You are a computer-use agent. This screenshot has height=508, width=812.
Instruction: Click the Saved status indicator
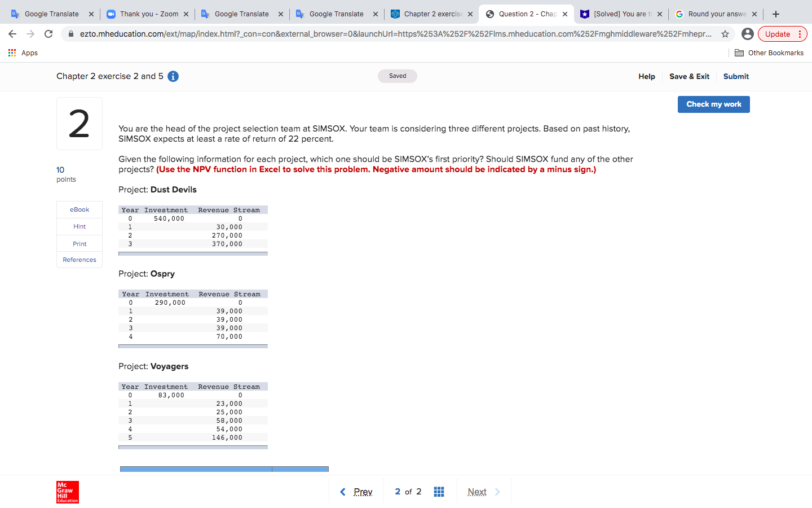[x=398, y=76]
